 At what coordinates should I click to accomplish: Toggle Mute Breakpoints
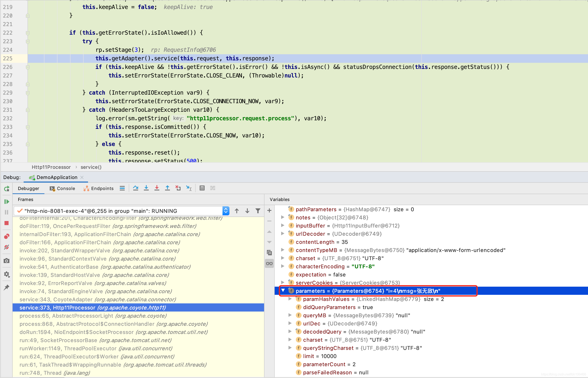point(7,247)
